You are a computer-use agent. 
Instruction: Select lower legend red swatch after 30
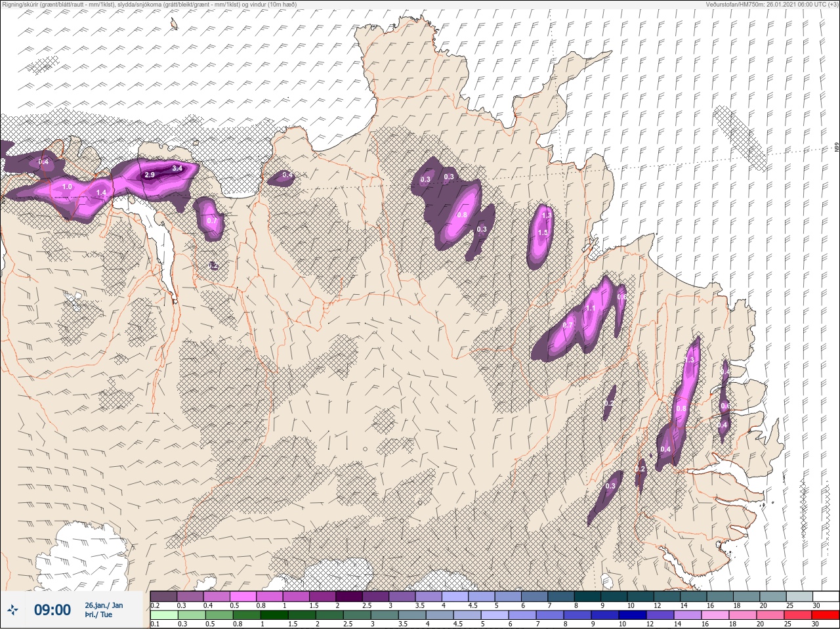tap(825, 615)
